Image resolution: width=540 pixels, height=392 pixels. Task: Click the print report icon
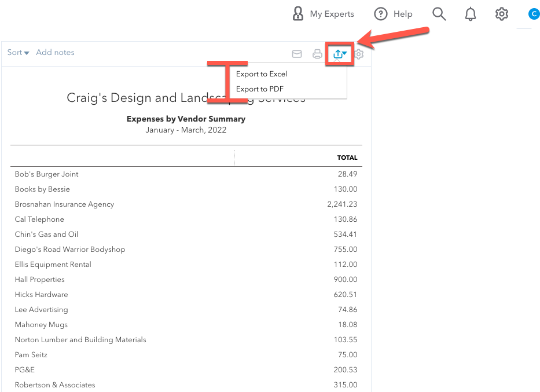317,54
